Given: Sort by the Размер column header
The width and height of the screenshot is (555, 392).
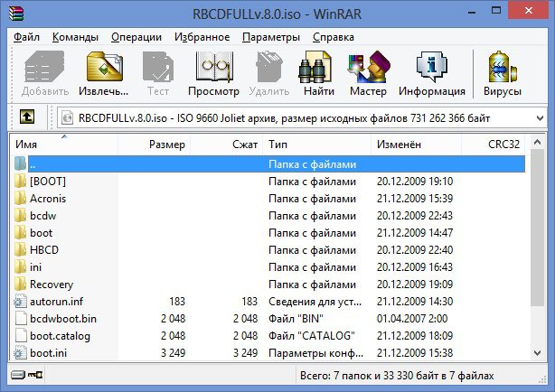Looking at the screenshot, I should click(x=155, y=145).
